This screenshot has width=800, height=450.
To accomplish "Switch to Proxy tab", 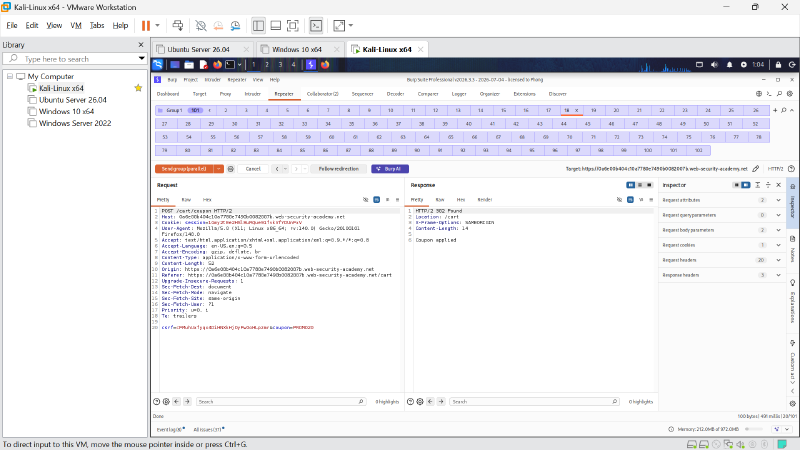I will point(226,94).
